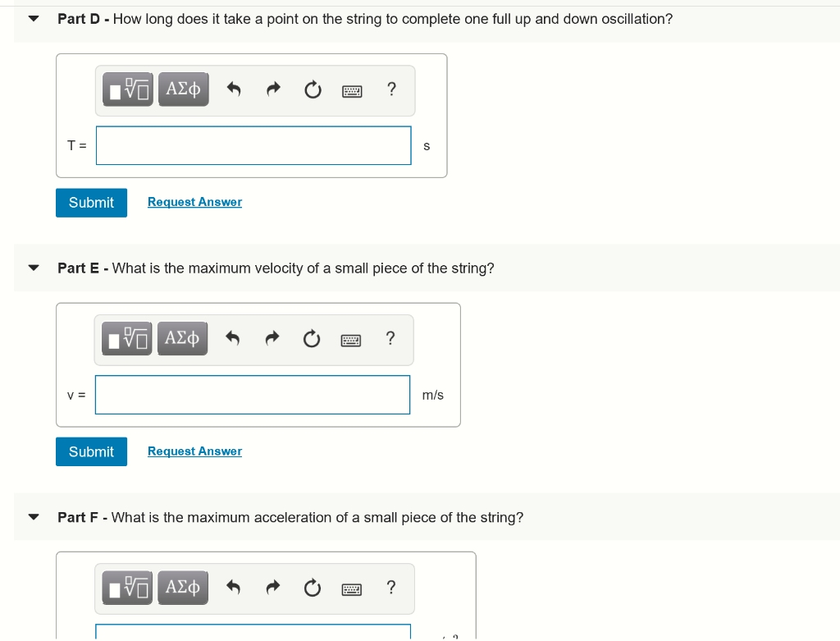Show keyboard shortcuts in Part F
Image resolution: width=840 pixels, height=641 pixels.
click(x=351, y=589)
